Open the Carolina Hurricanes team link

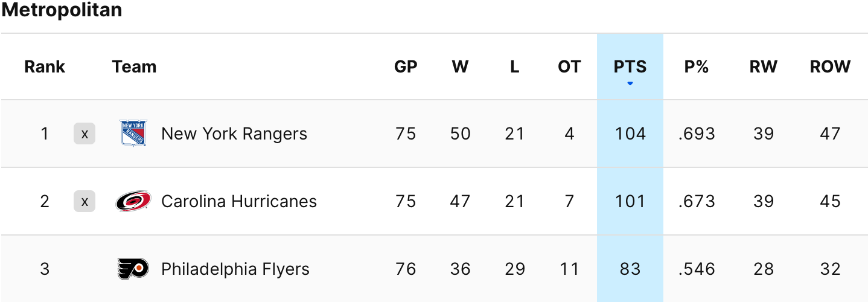click(x=239, y=201)
